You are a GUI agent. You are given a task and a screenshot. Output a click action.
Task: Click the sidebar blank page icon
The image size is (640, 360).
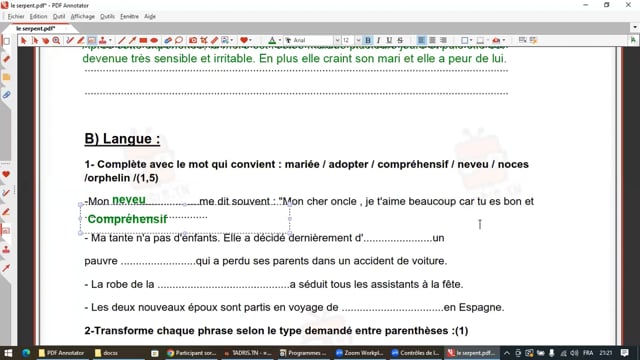click(x=7, y=41)
